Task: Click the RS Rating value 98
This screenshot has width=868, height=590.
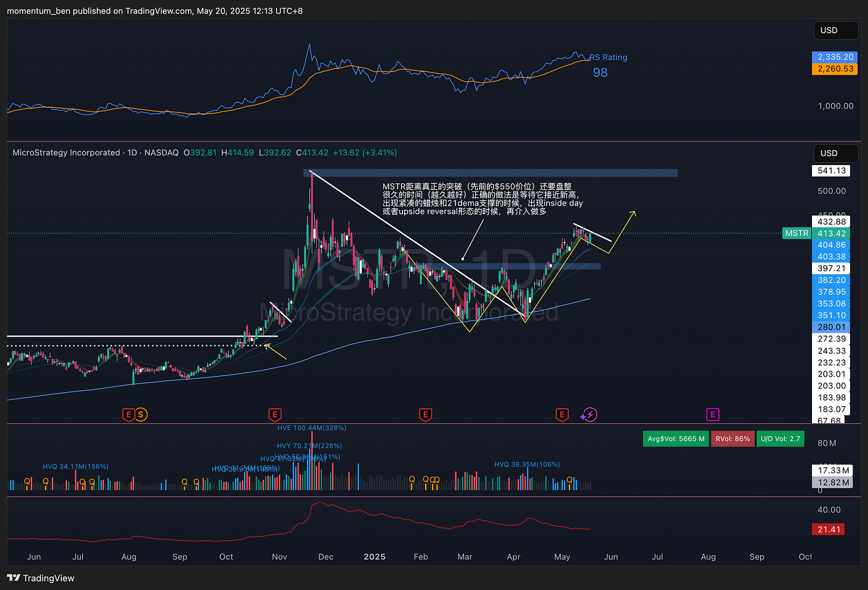Action: coord(600,72)
